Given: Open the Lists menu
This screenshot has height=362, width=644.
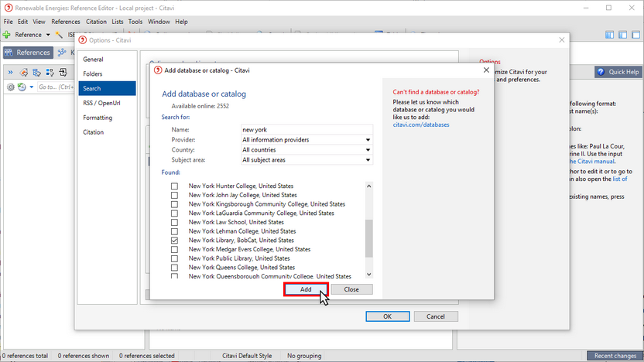Looking at the screenshot, I should click(118, 22).
